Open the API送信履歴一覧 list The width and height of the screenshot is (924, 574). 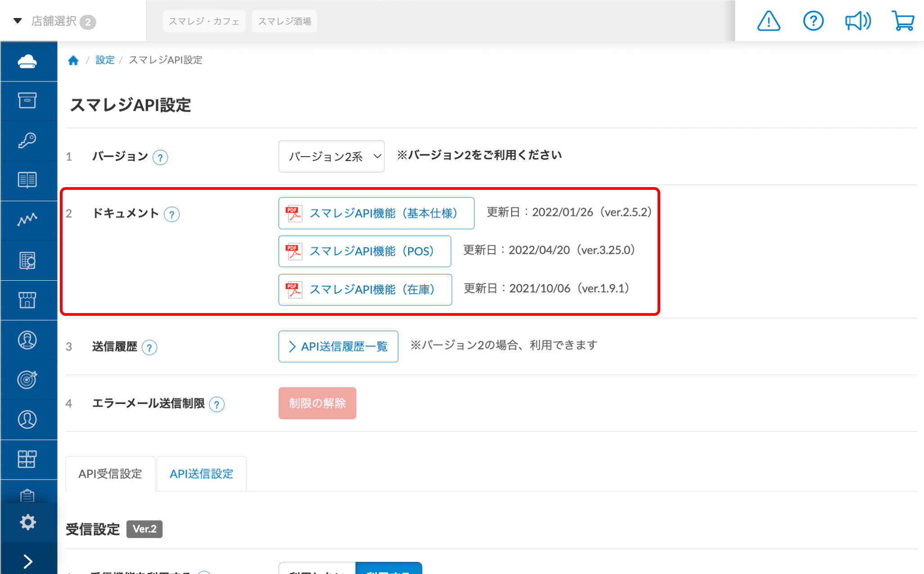(x=338, y=346)
